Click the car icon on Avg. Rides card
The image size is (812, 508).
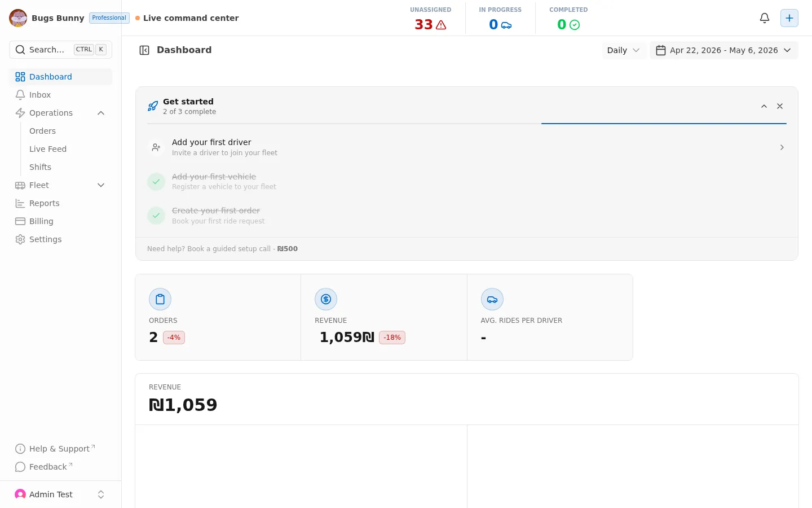point(492,299)
